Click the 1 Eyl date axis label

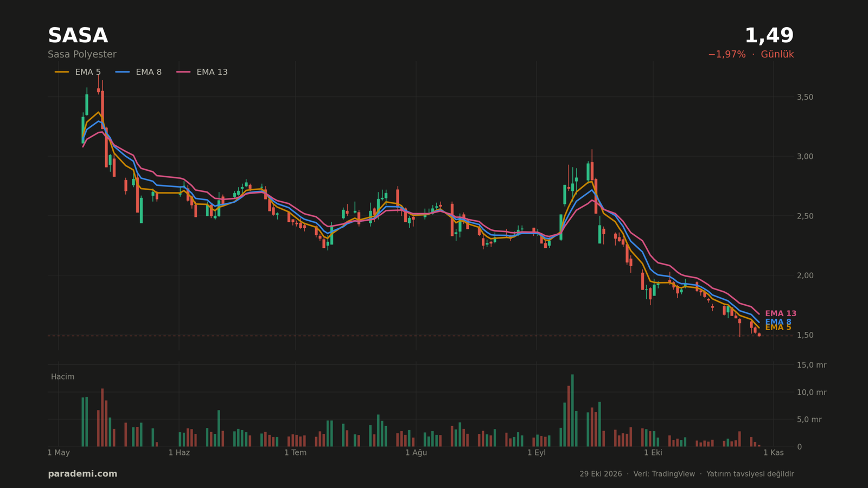pos(537,453)
